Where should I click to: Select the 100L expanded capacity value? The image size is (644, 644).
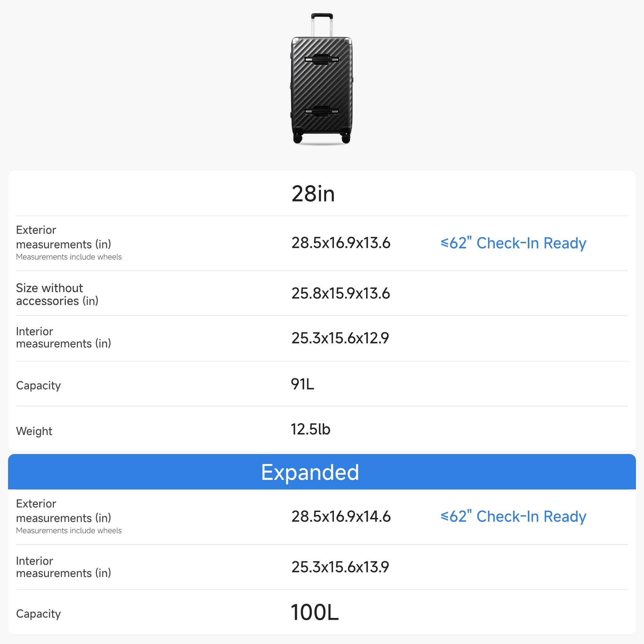[315, 612]
